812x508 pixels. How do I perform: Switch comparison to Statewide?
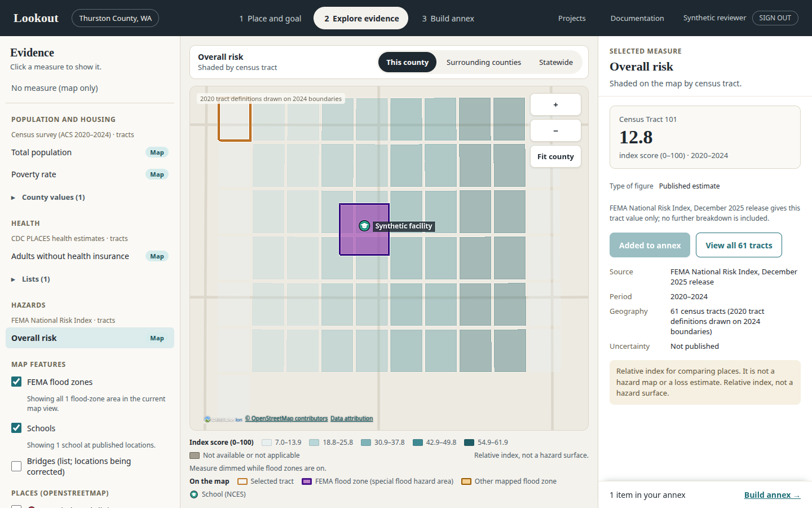pos(556,62)
